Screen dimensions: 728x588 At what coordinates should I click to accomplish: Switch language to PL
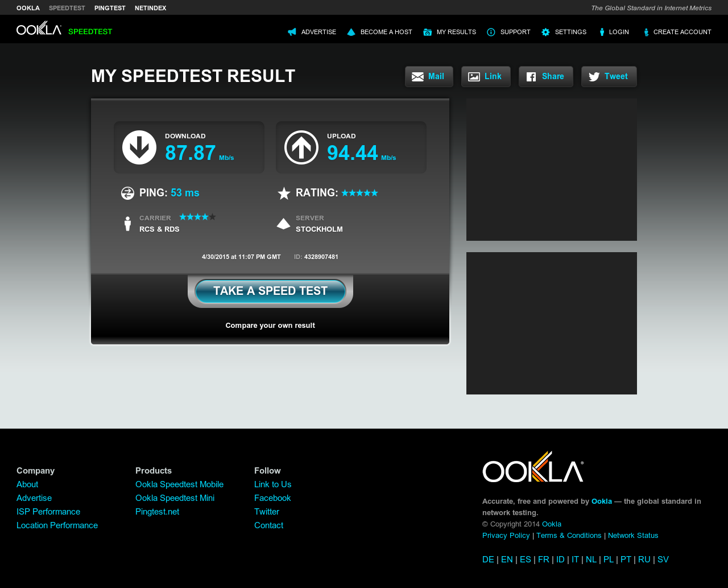pyautogui.click(x=609, y=560)
